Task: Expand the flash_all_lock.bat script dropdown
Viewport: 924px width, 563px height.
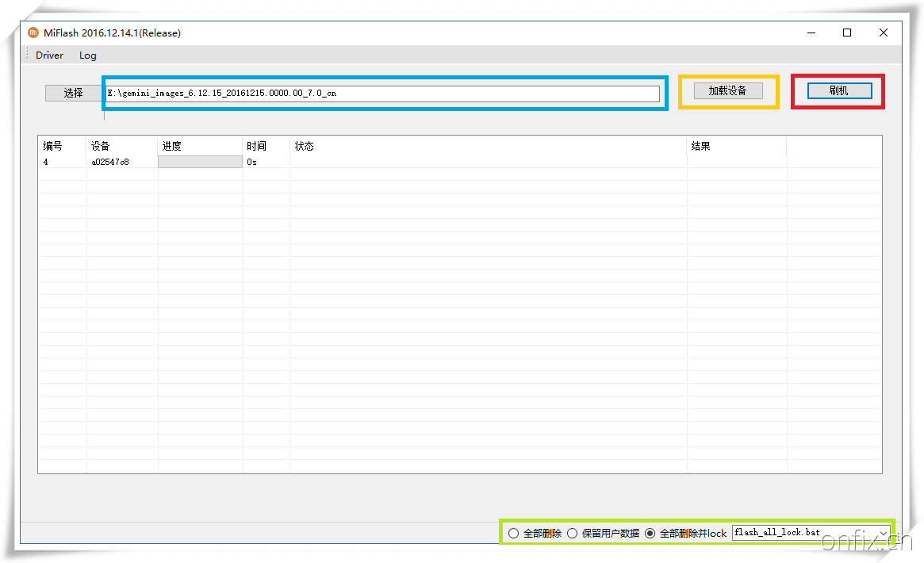Action: tap(883, 533)
